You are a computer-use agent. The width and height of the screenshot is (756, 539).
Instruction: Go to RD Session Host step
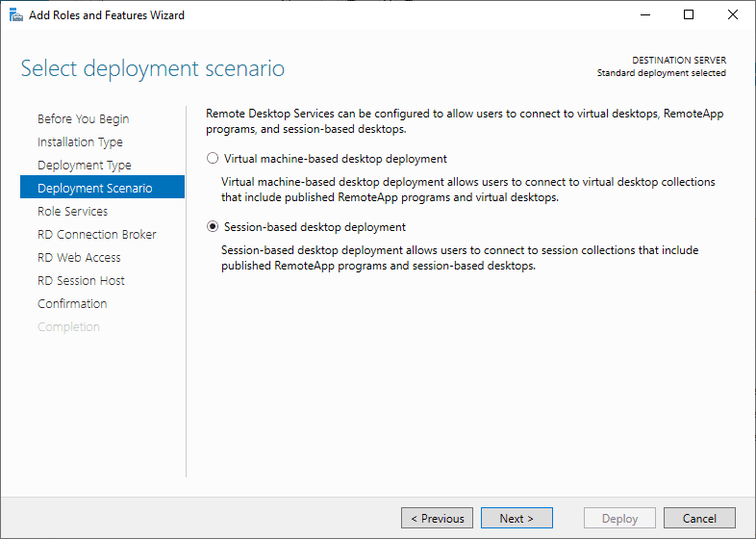[x=81, y=281]
